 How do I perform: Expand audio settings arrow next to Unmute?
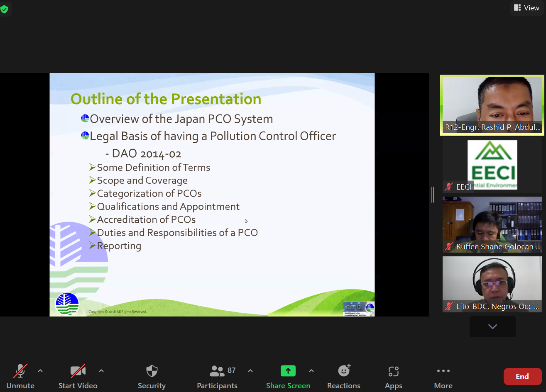(40, 371)
